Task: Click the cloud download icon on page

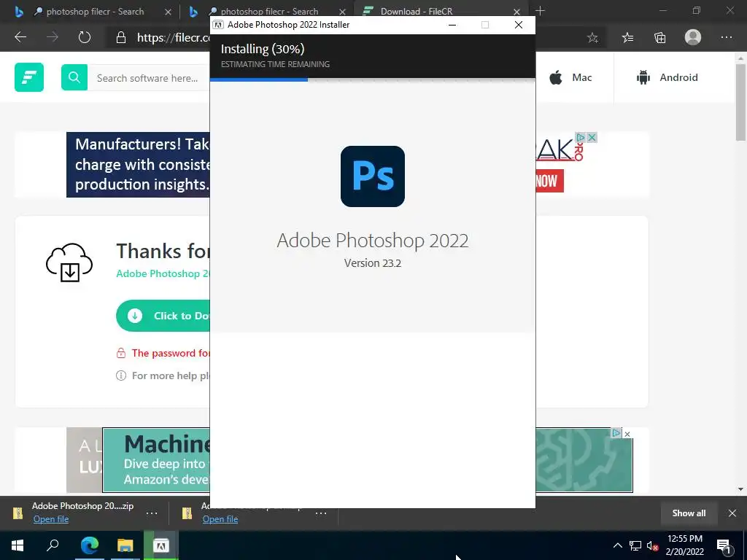Action: 69,262
